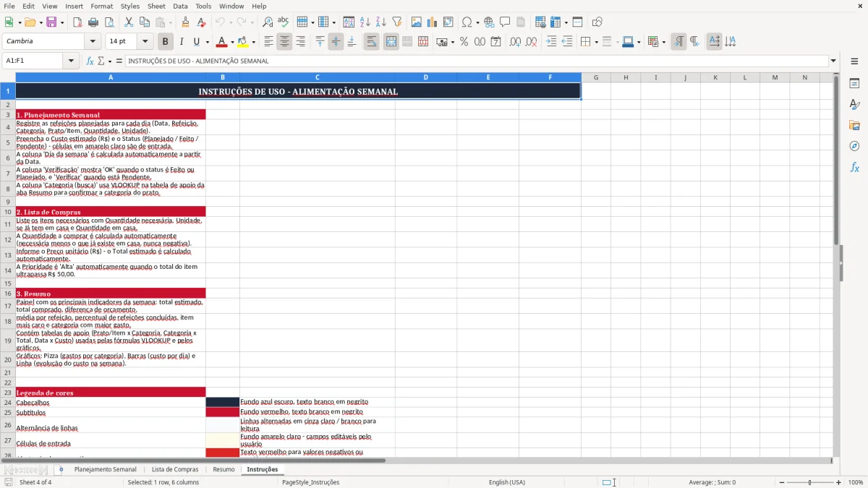The image size is (868, 488).
Task: Expand Font Color dropdown arrow
Action: click(x=232, y=42)
